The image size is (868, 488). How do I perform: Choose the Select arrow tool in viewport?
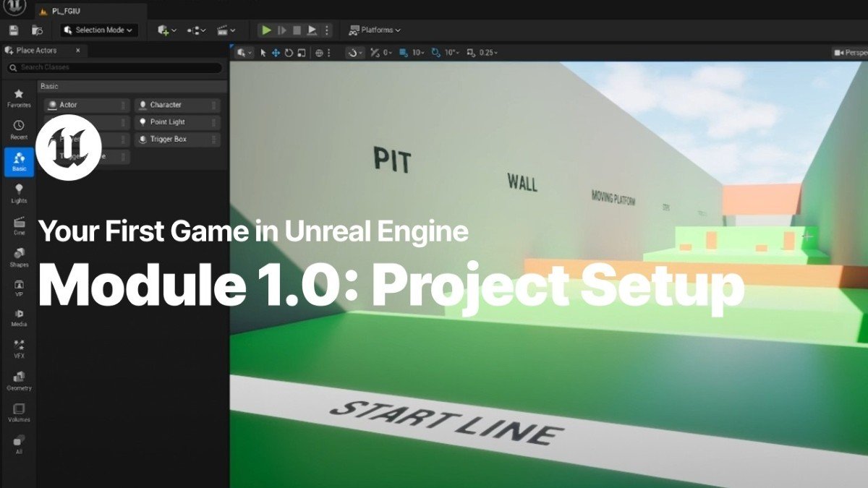click(x=263, y=53)
